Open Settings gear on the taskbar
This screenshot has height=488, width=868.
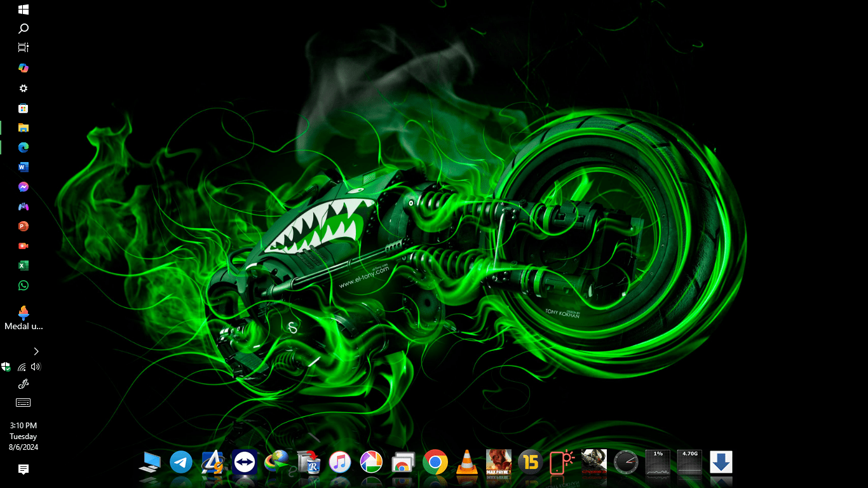tap(24, 88)
